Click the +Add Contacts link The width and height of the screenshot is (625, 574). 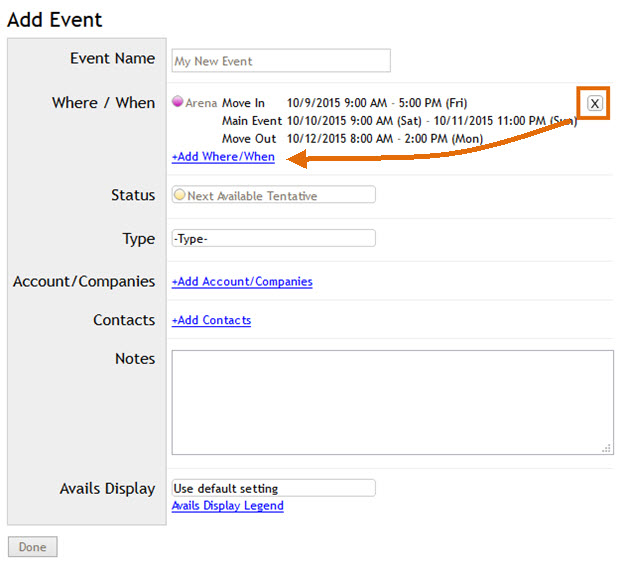point(211,320)
